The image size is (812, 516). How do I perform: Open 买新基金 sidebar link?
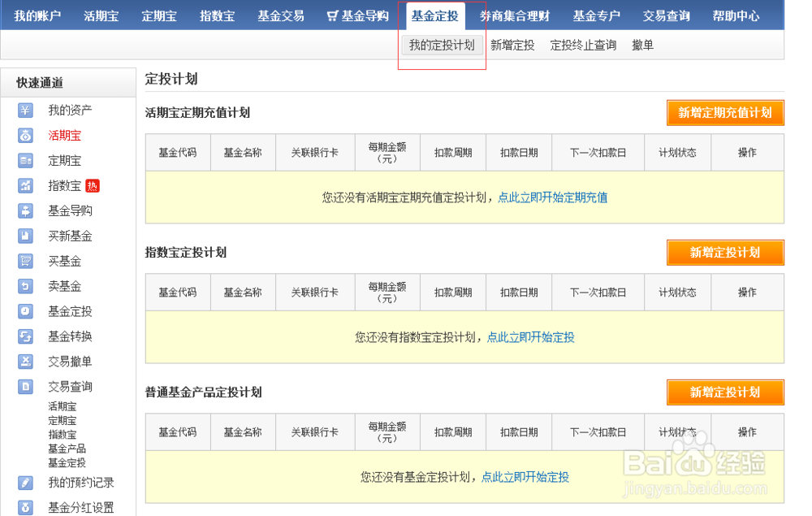(70, 236)
